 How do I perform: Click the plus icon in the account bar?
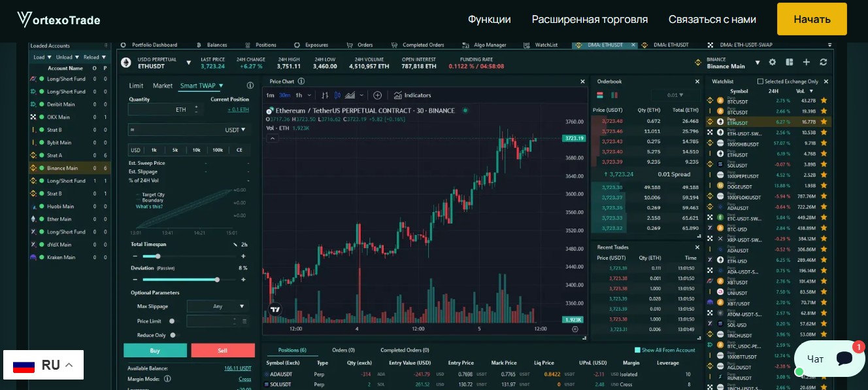(807, 62)
